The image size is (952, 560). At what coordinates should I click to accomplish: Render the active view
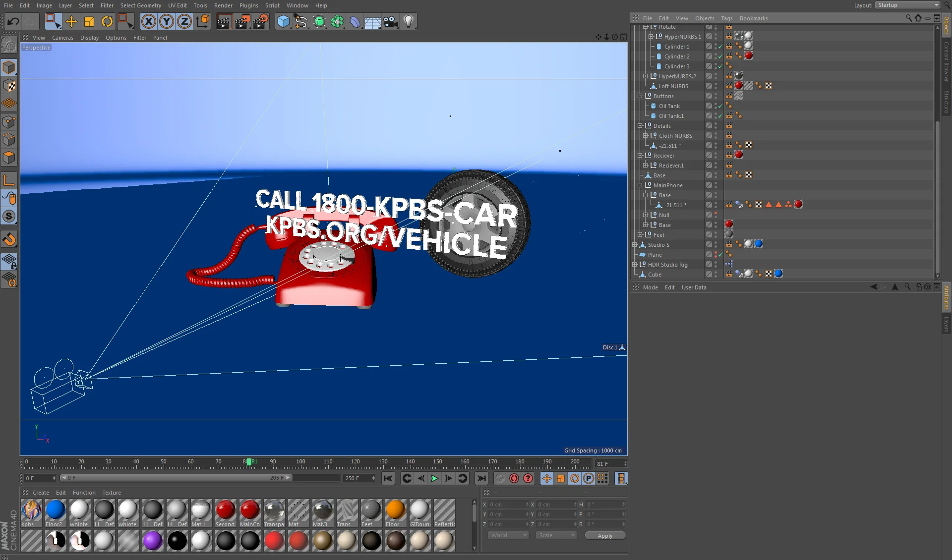pos(224,21)
